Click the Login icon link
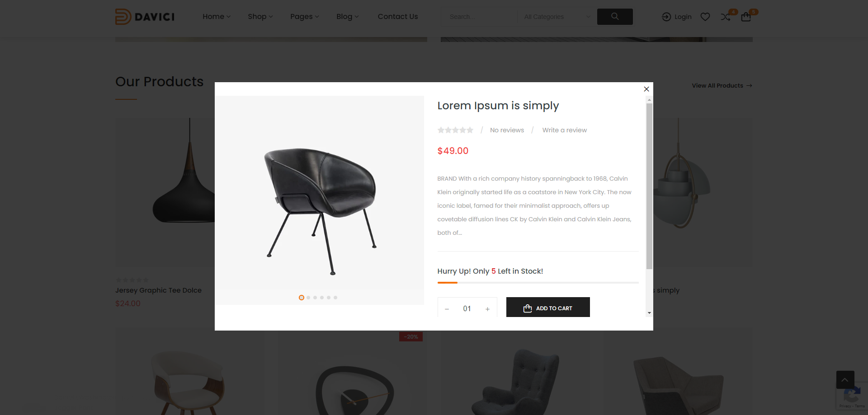This screenshot has width=868, height=415. pos(676,17)
